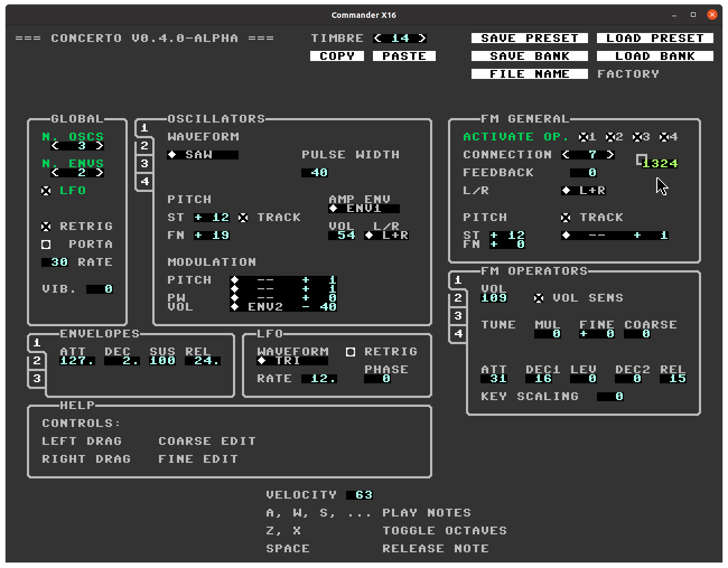
Task: Click the FILE NAME button
Action: [530, 74]
